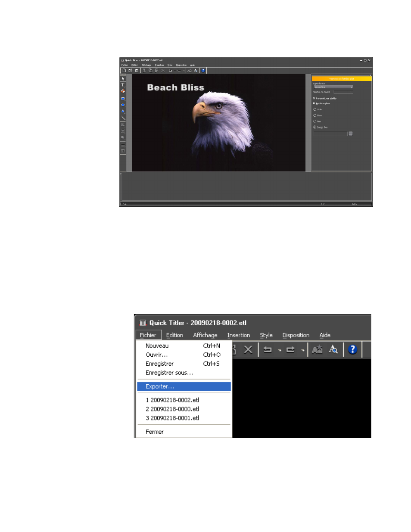Click the Nombre de pages field
411x532 pixels.
click(343, 92)
